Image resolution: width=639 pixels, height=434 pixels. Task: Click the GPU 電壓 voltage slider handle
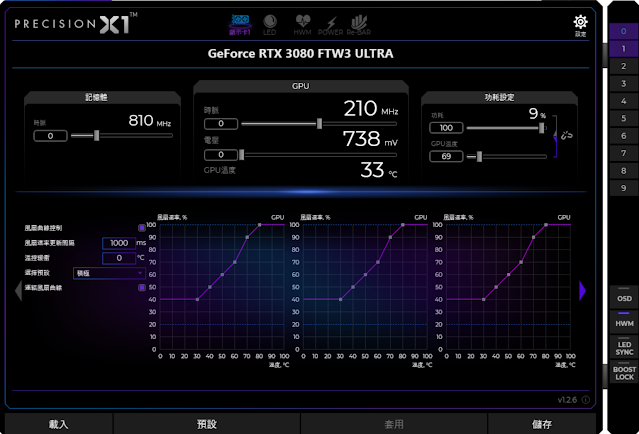(x=242, y=155)
